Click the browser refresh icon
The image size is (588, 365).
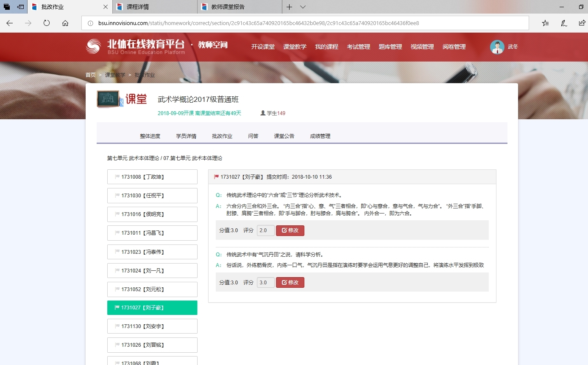click(47, 23)
